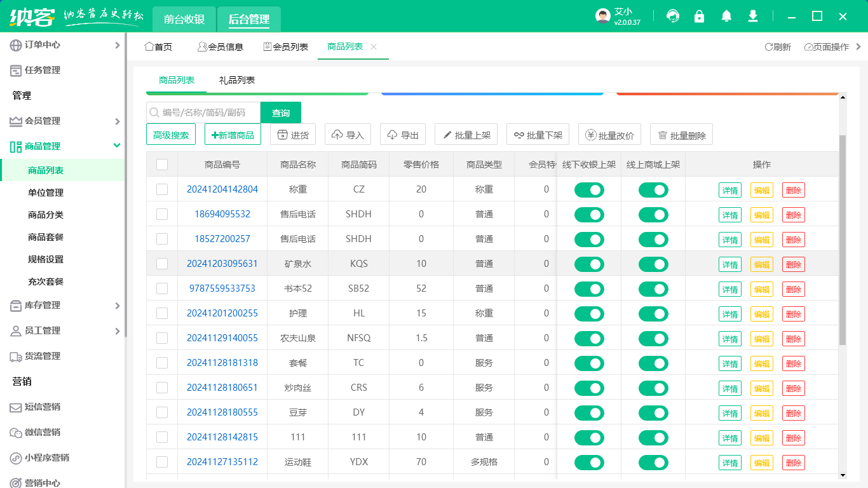Open 单位管理 in sidebar
The width and height of the screenshot is (868, 488).
tap(46, 193)
